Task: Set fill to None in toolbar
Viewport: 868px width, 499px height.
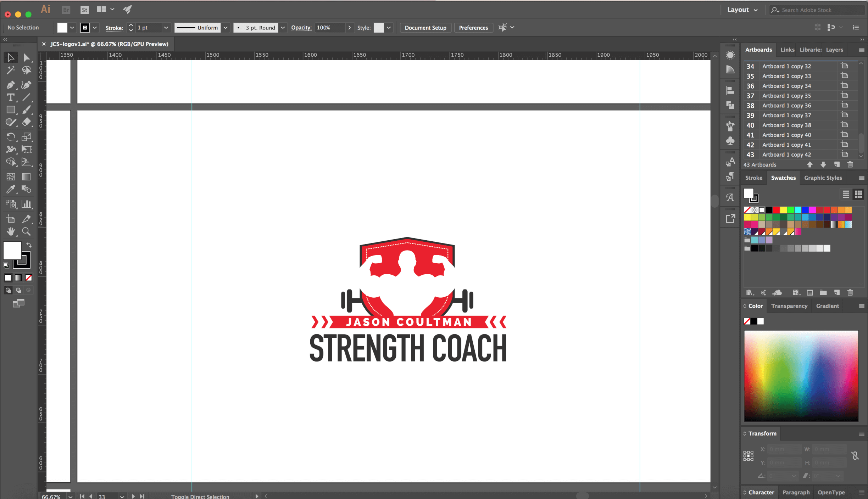Action: click(29, 277)
